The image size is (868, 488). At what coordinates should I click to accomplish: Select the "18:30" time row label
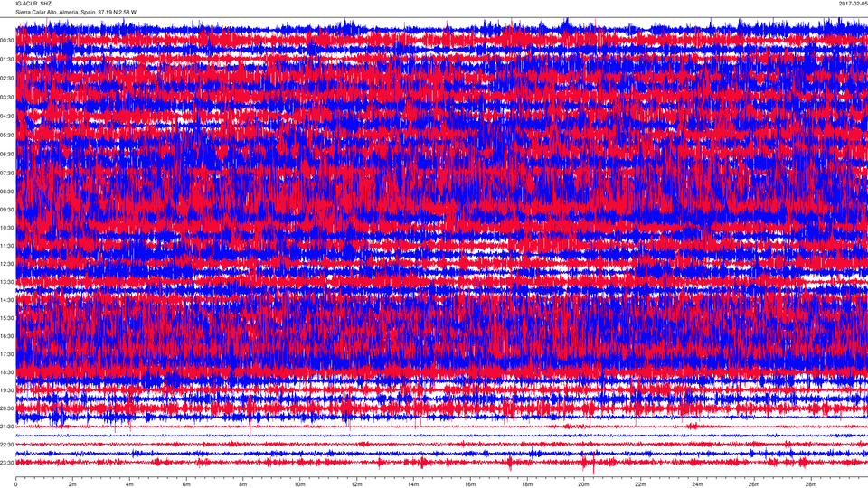click(x=7, y=373)
